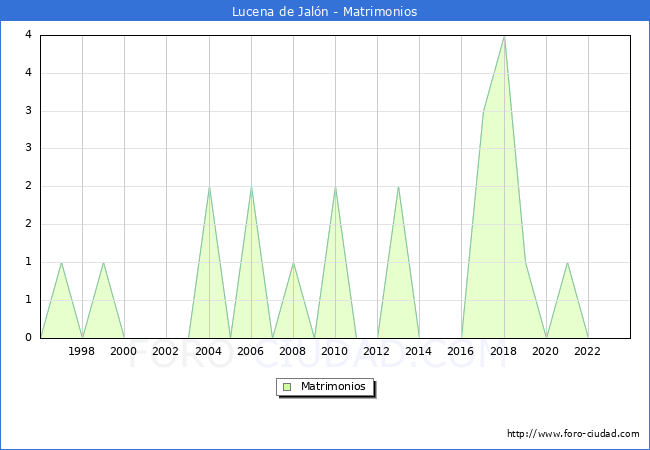This screenshot has width=650, height=450.
Task: Select the 2002 x-axis label
Action: pos(165,351)
